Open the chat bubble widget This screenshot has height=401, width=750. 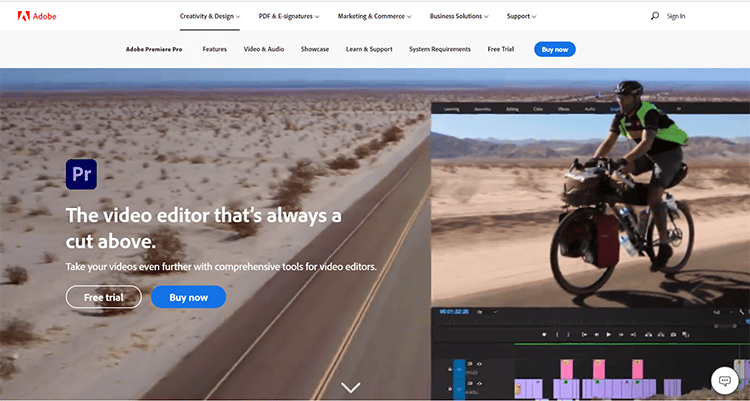point(723,380)
